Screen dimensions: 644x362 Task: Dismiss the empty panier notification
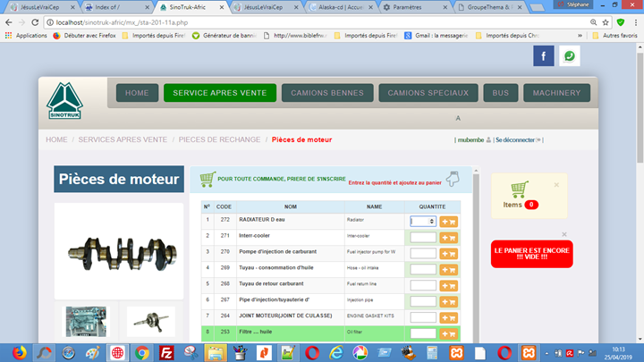click(564, 234)
